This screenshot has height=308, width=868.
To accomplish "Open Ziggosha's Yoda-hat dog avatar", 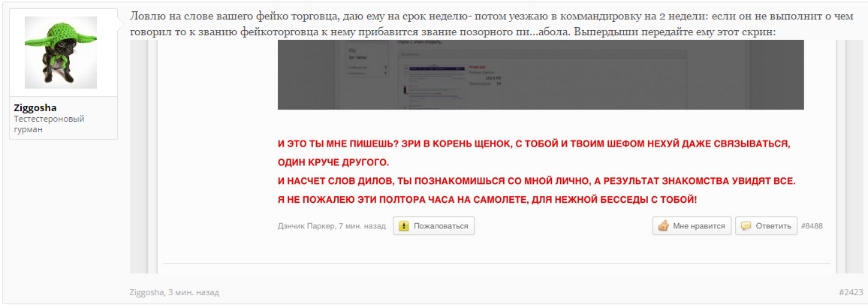I will (x=62, y=53).
